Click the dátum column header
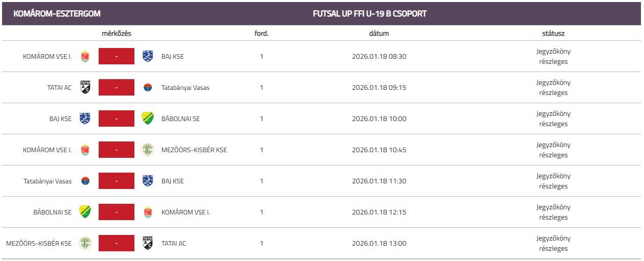The image size is (644, 261). pyautogui.click(x=379, y=33)
